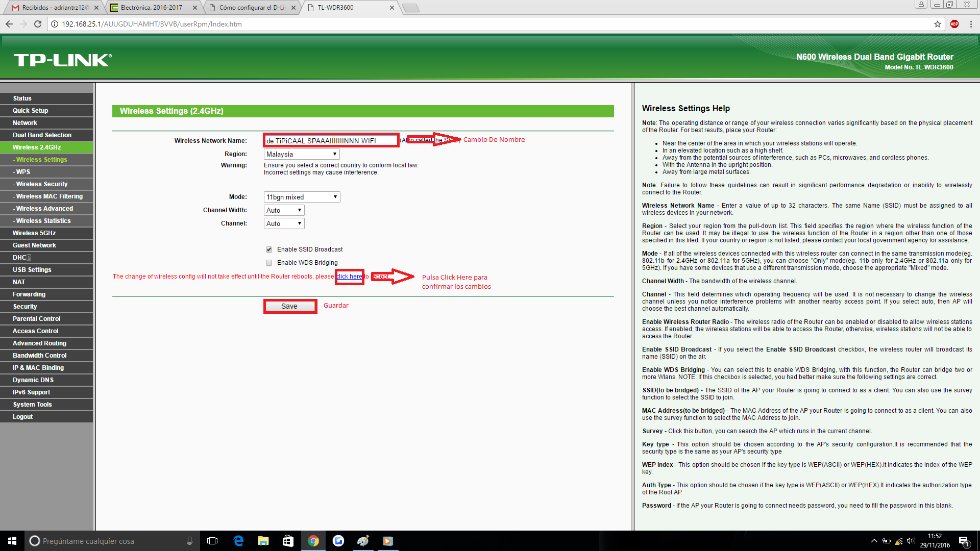Open File Explorer from taskbar
This screenshot has width=980, height=551.
tap(263, 541)
